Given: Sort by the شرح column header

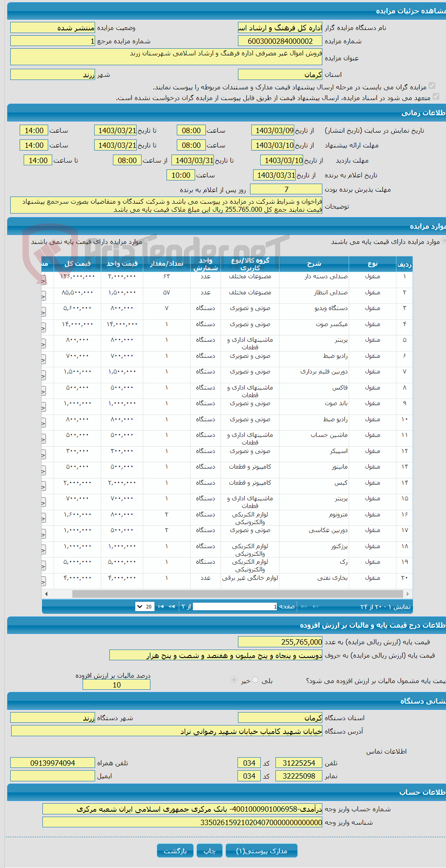Looking at the screenshot, I should (314, 264).
